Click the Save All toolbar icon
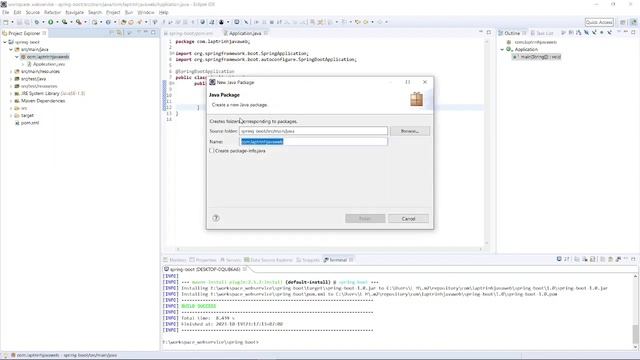The image size is (640, 360). click(x=27, y=22)
